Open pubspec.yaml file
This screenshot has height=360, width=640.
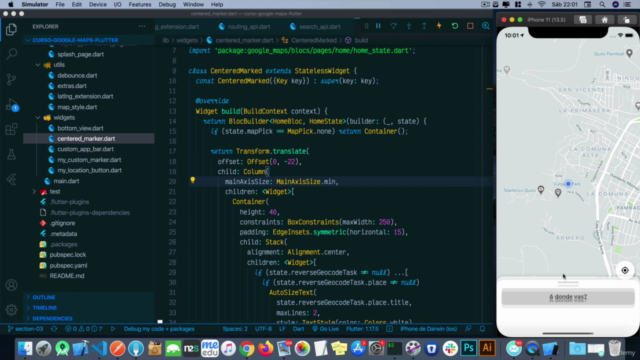(x=68, y=265)
